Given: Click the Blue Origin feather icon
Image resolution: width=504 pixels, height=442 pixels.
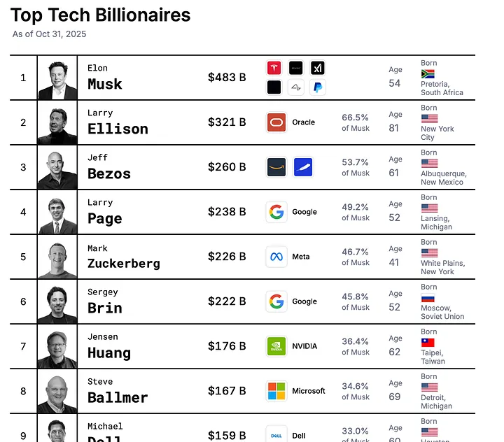Looking at the screenshot, I should pyautogui.click(x=303, y=167).
